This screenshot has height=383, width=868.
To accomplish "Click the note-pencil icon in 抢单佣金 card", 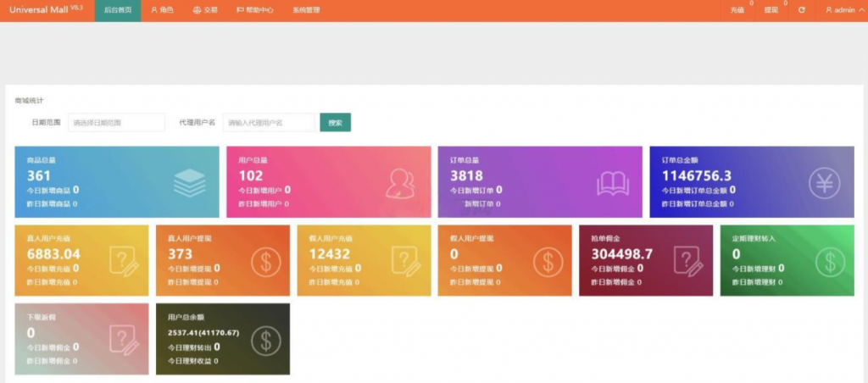I will point(689,262).
